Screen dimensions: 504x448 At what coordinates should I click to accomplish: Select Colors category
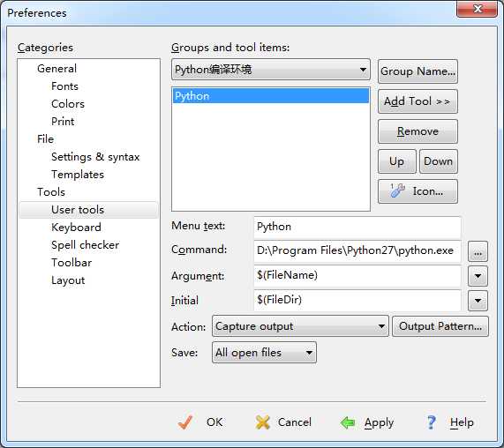pos(68,104)
